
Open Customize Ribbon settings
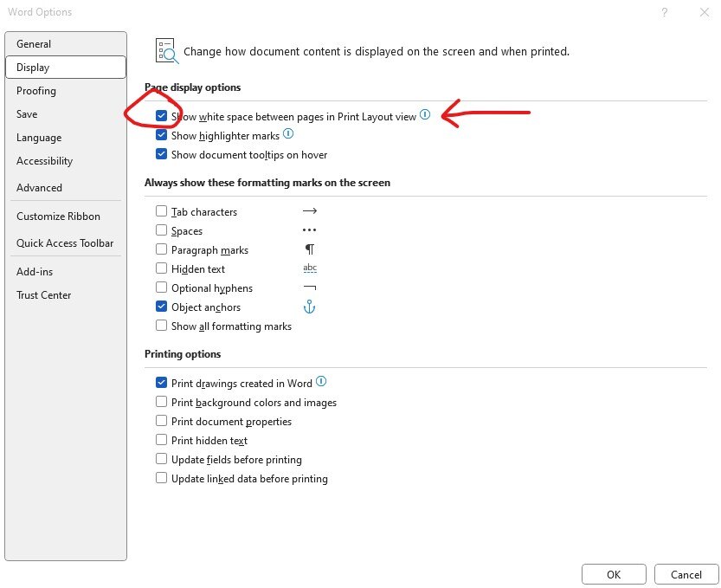click(65, 216)
